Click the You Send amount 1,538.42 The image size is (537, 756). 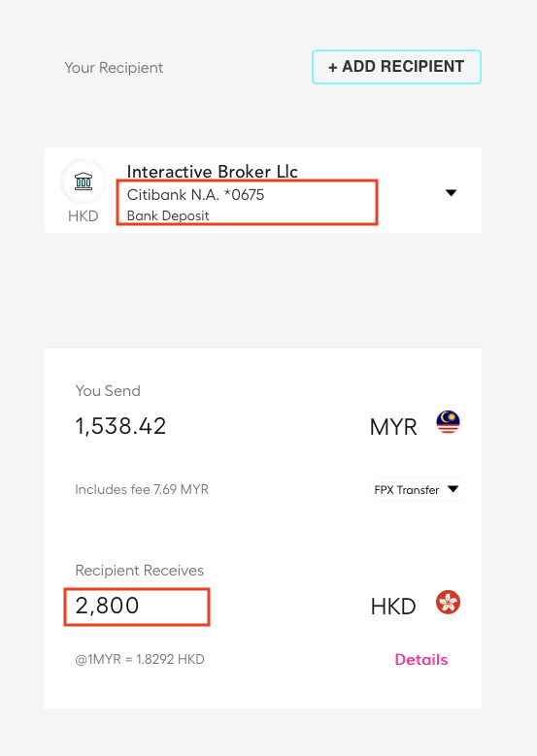(x=120, y=426)
